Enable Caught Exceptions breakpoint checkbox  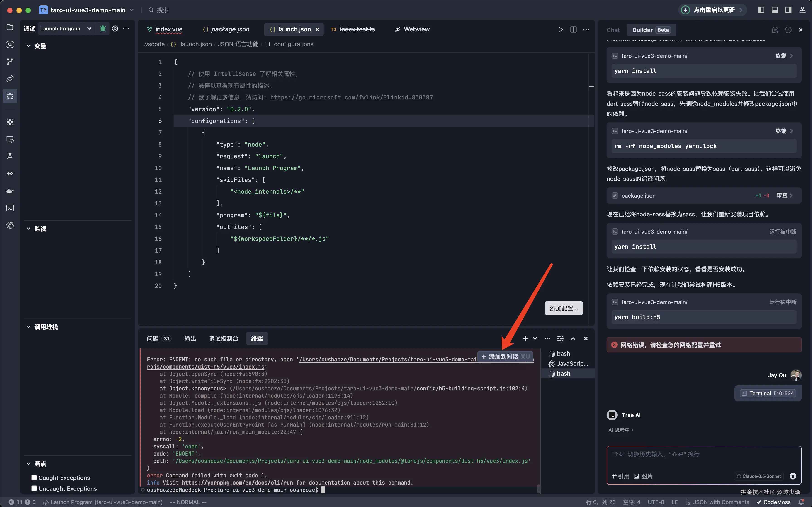pyautogui.click(x=34, y=478)
